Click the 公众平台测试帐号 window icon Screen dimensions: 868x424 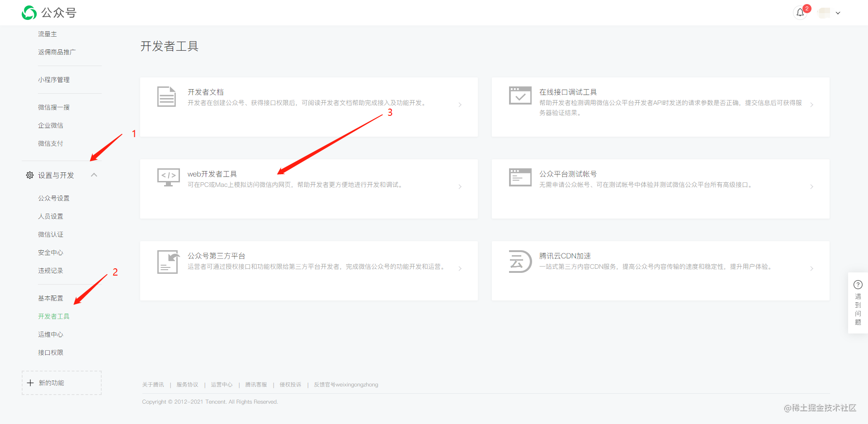(520, 177)
